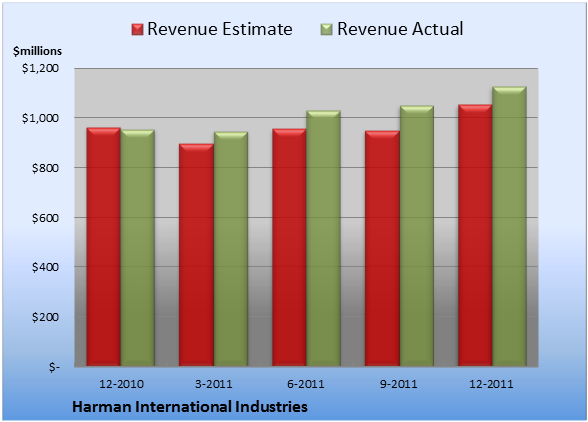Screen dimensions: 588x422
Task: Select the green actual bar for 12-2010
Action: [x=138, y=248]
